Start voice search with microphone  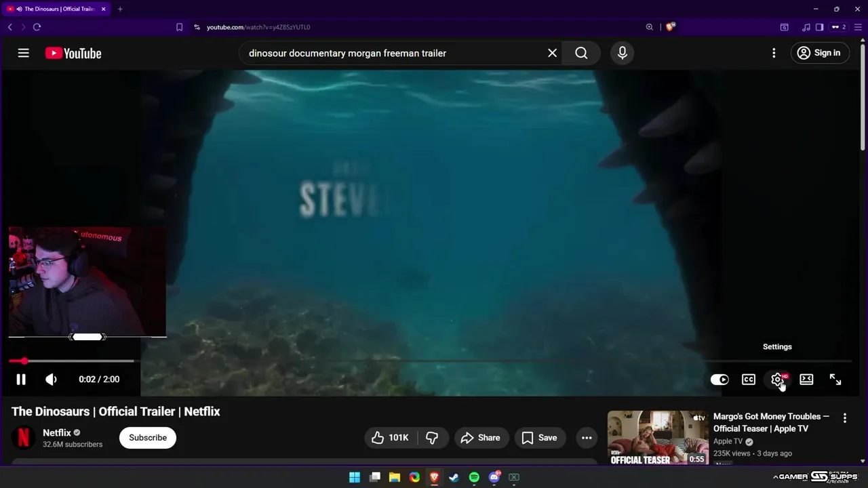[622, 53]
